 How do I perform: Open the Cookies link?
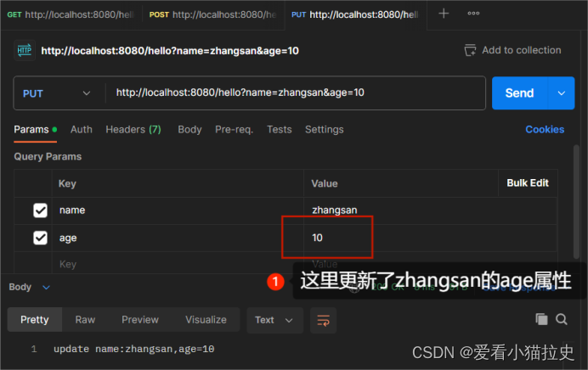point(545,130)
